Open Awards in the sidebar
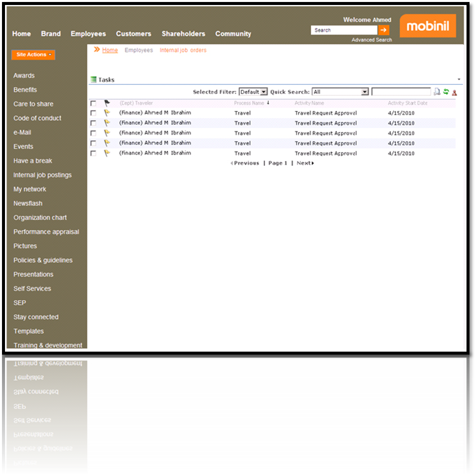The image size is (476, 474). coord(24,75)
